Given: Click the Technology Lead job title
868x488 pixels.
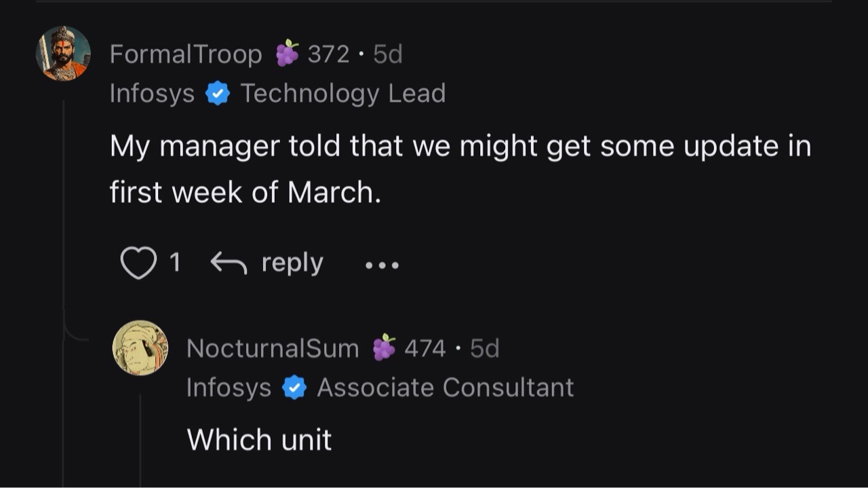Looking at the screenshot, I should 344,93.
